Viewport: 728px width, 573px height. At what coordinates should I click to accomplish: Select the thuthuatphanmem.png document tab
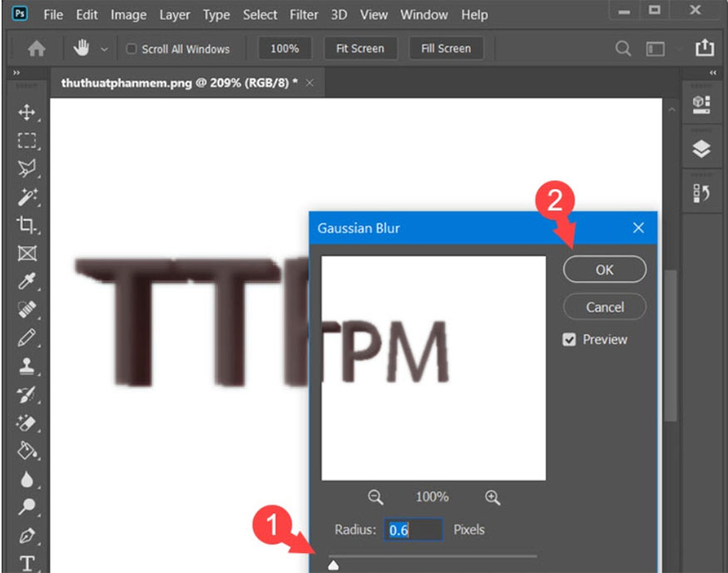(175, 83)
